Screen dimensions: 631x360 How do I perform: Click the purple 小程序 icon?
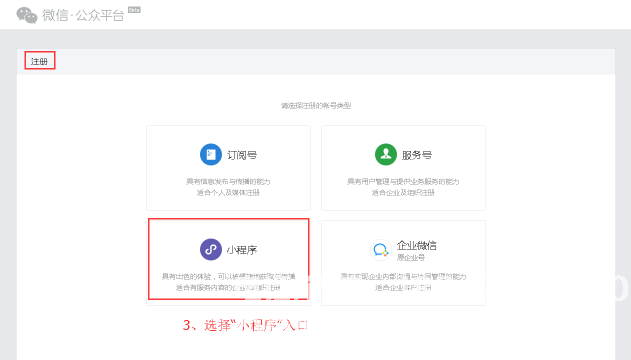point(211,249)
